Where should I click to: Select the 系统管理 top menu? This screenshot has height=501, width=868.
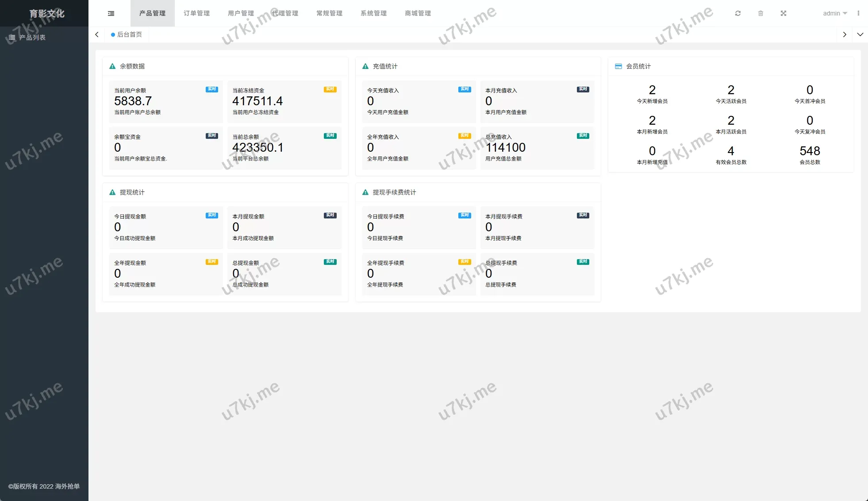374,13
